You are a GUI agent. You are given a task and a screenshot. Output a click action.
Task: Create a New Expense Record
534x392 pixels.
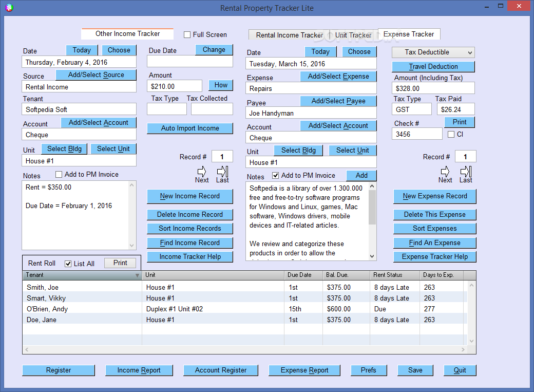[435, 196]
